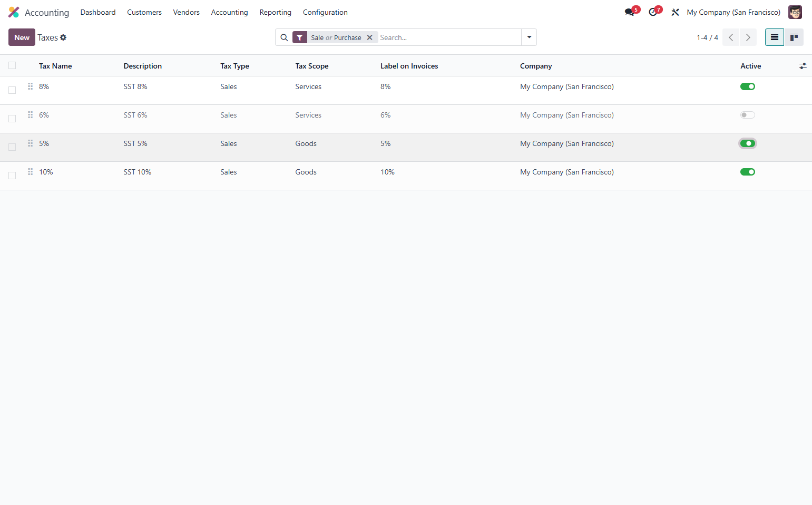Open the conversations messages icon

coord(630,12)
